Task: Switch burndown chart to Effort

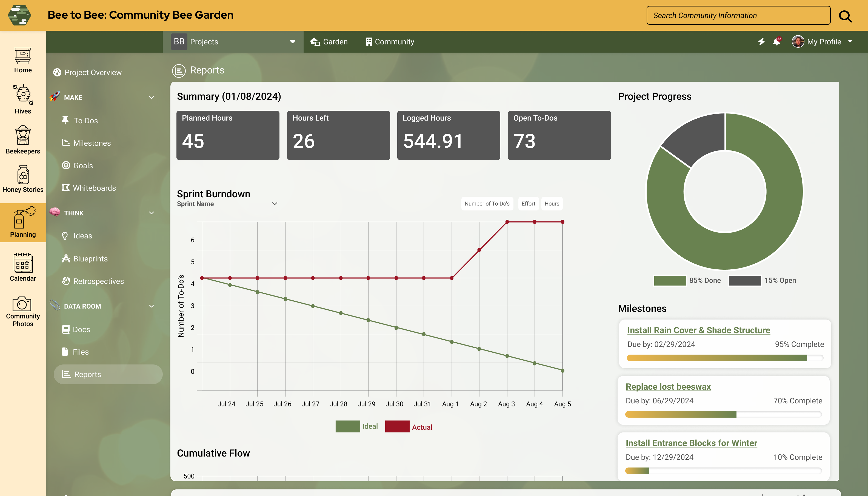Action: point(528,203)
